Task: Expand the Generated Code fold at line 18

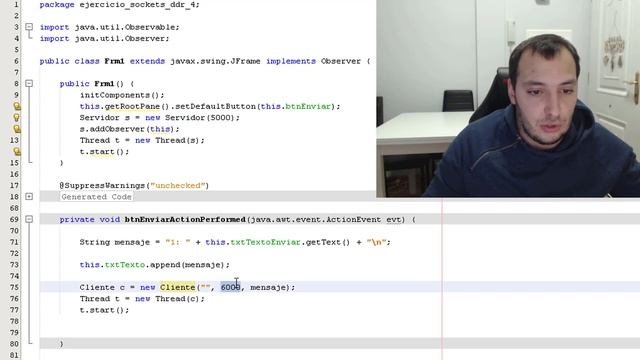Action: point(29,196)
